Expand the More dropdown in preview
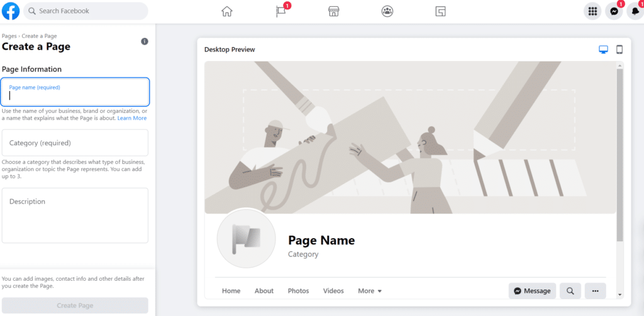 [370, 290]
